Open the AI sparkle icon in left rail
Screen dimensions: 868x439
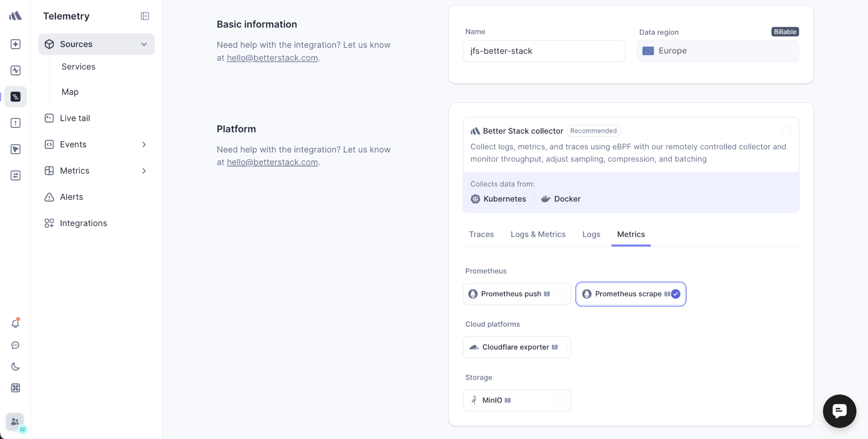click(15, 44)
